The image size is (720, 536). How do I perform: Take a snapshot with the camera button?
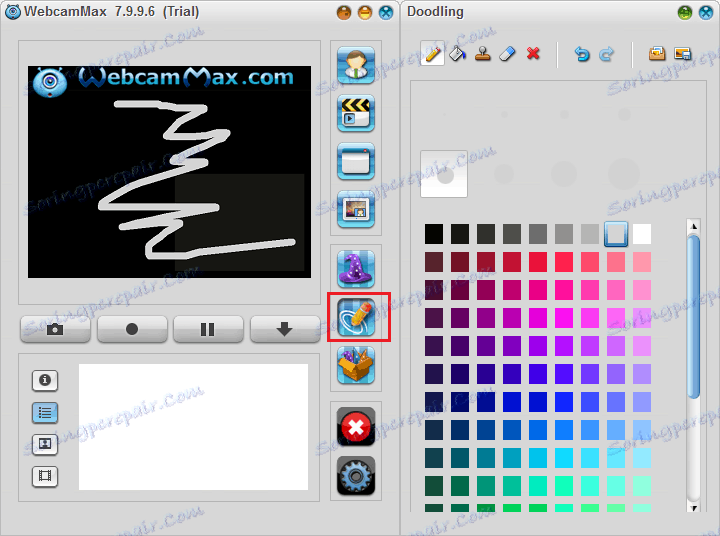coord(55,329)
